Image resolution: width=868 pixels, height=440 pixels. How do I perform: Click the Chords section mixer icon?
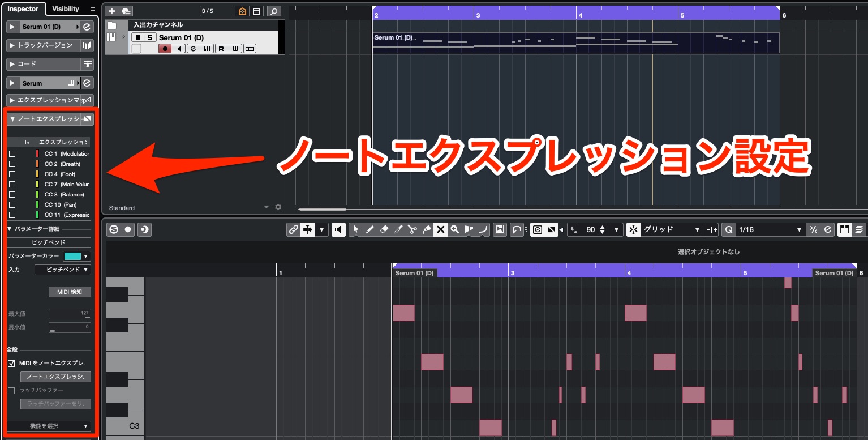click(87, 64)
